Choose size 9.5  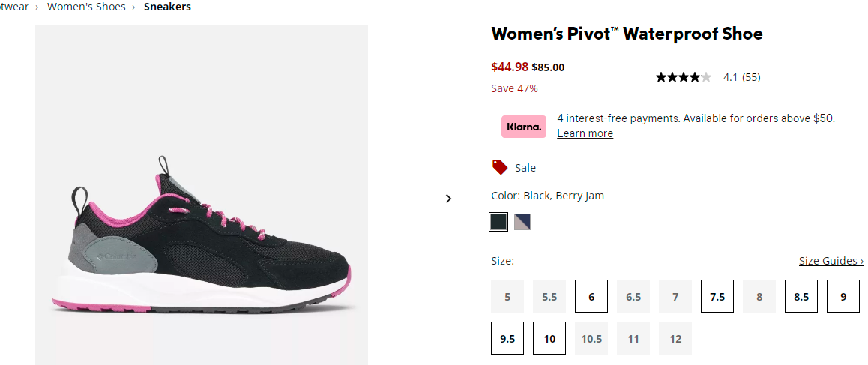(507, 338)
